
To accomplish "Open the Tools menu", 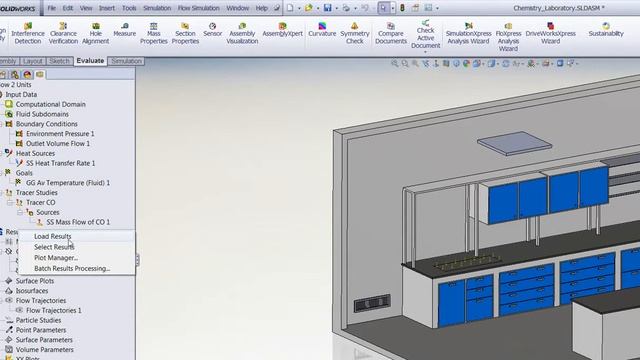I will pos(129,8).
